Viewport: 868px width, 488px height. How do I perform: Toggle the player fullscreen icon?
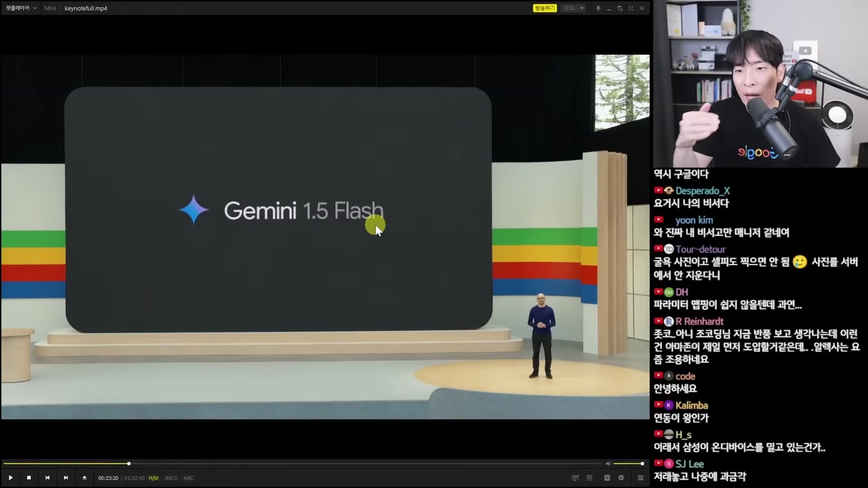coord(631,8)
